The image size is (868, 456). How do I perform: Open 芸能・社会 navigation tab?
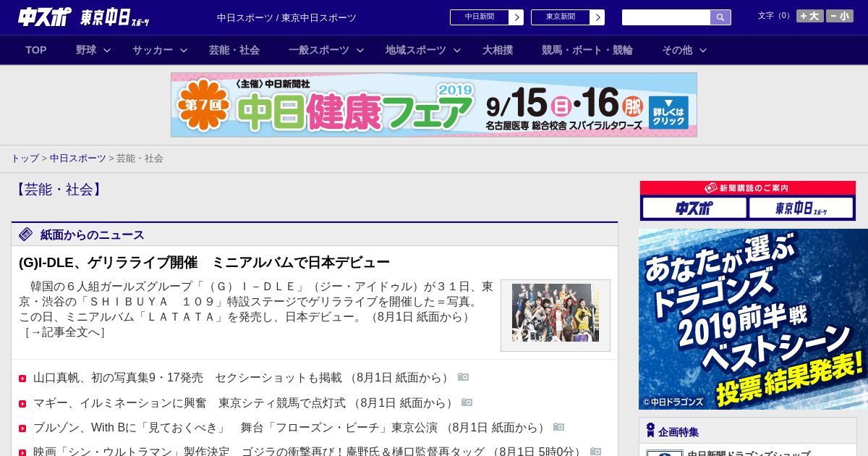click(234, 50)
